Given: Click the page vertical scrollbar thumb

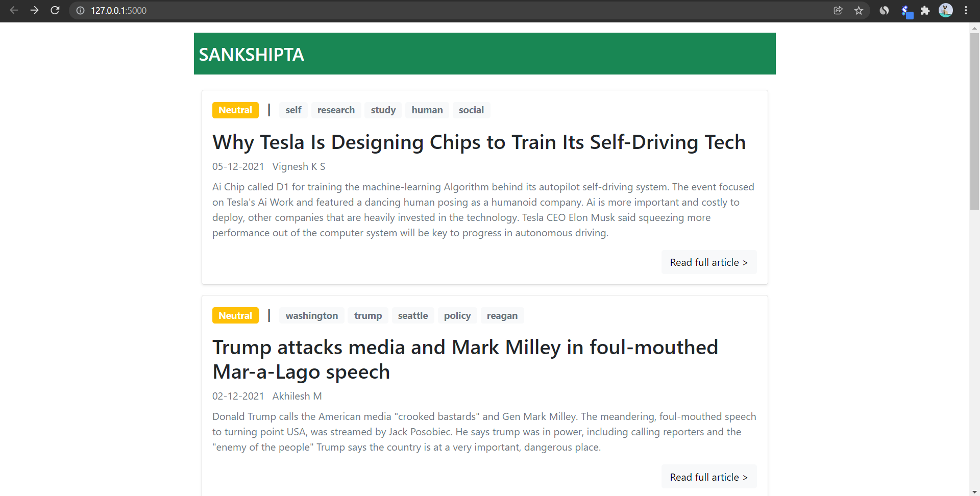Looking at the screenshot, I should pos(974,121).
